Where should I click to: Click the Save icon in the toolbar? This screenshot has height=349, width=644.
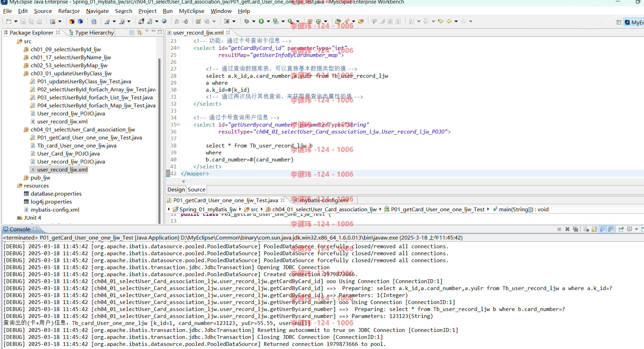coord(23,22)
